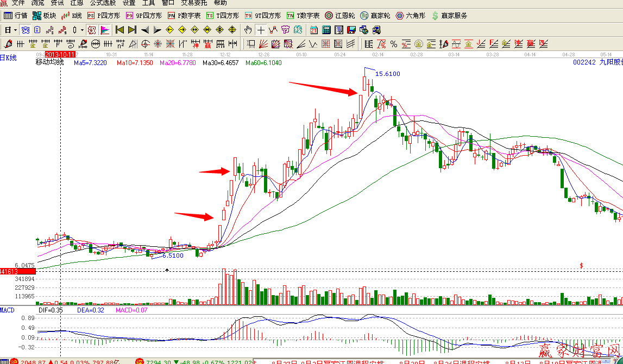
Task: Open the 公式选股 menu
Action: (x=103, y=3)
